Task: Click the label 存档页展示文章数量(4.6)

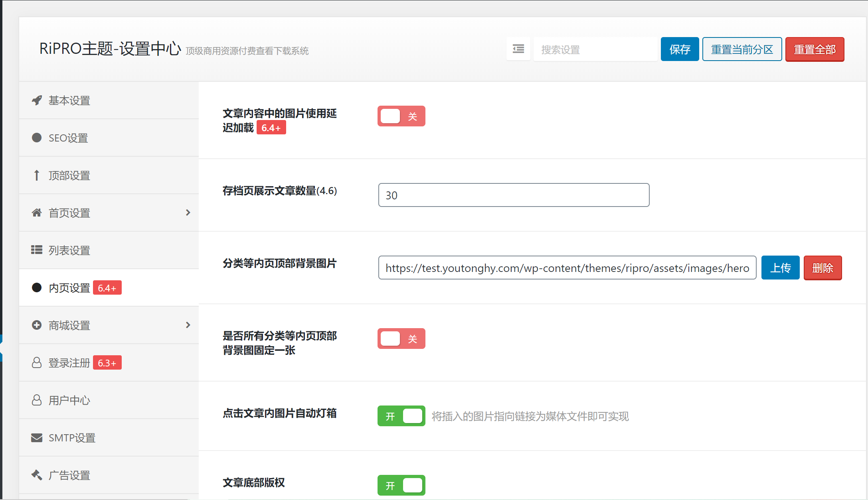Action: click(280, 191)
